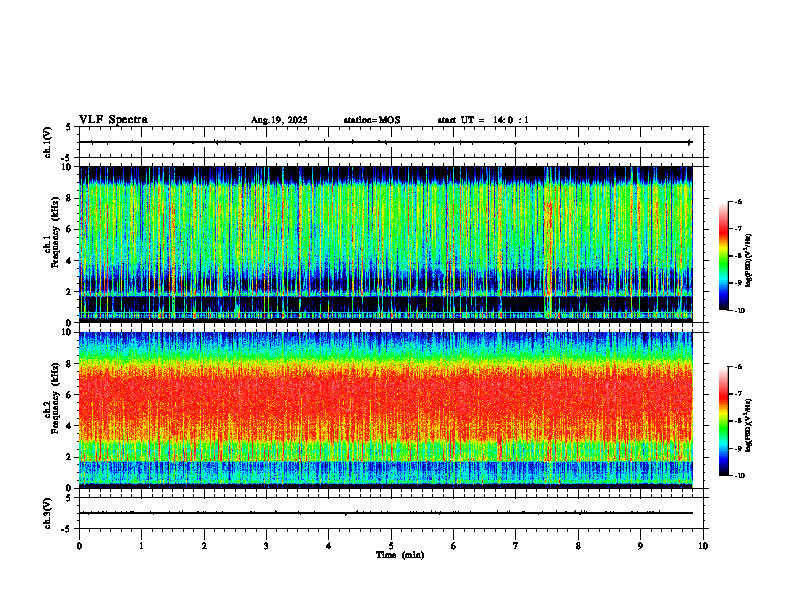Click the 'station=MOS' header label
The width and height of the screenshot is (792, 612).
pyautogui.click(x=372, y=120)
